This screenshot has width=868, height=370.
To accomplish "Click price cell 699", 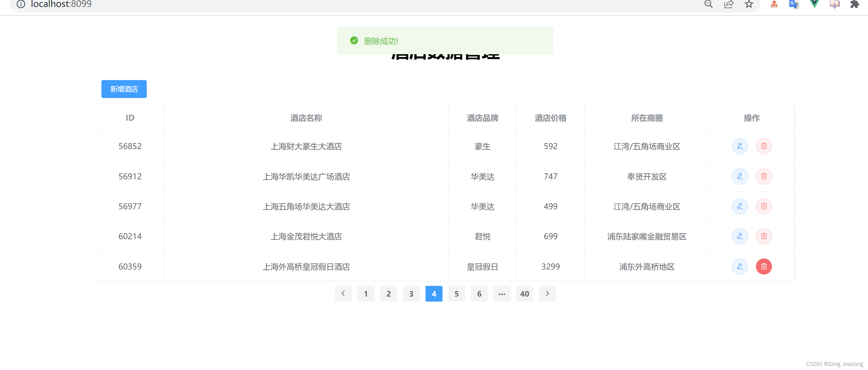I will click(551, 236).
